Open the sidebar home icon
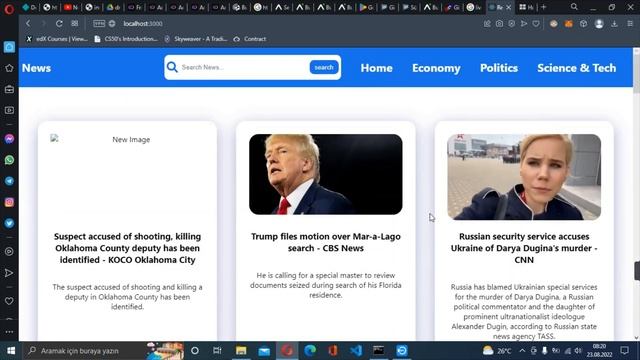Viewport: 640px width, 360px height. pyautogui.click(x=9, y=47)
